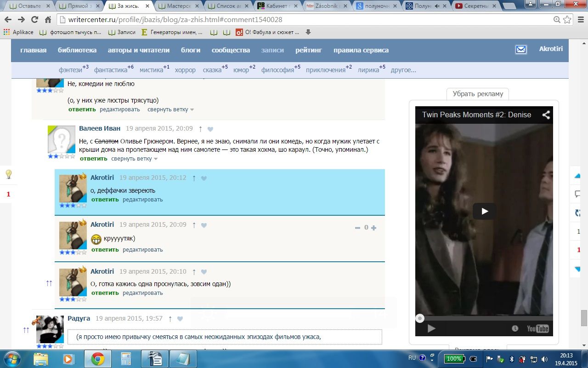The height and width of the screenshot is (368, 588).
Task: Click the share icon on Twin Peaks video
Action: pos(546,115)
